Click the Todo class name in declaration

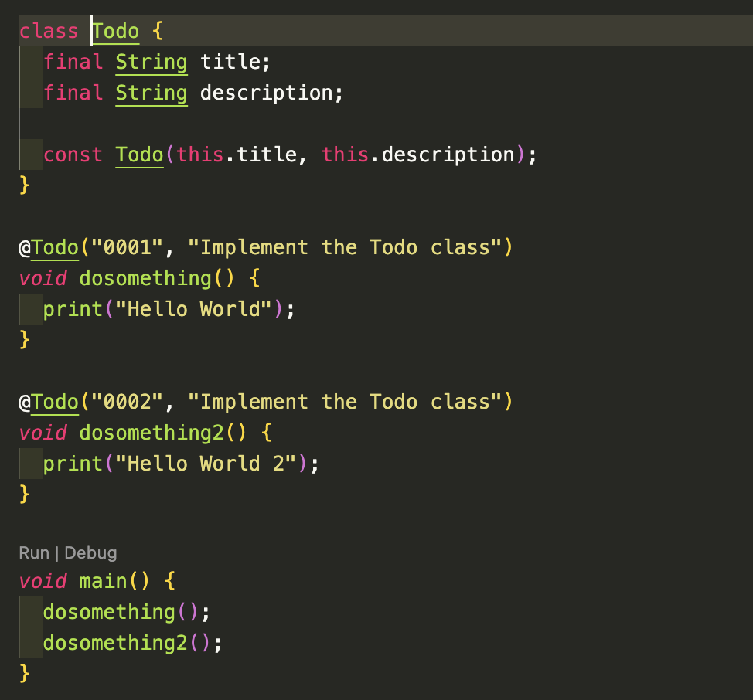point(116,31)
